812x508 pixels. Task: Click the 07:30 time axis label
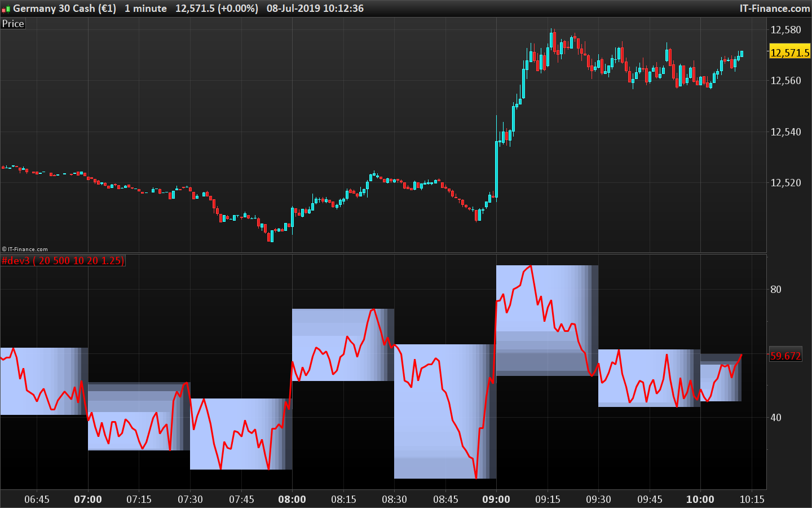(x=190, y=500)
